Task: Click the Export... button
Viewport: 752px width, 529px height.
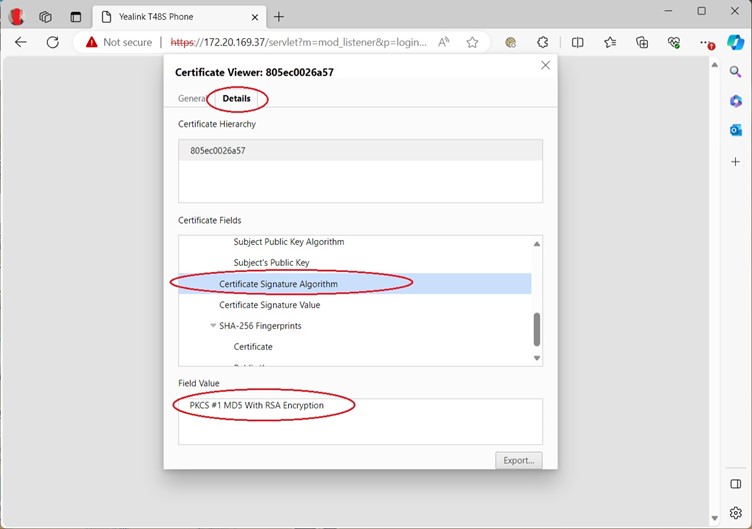Action: [518, 460]
